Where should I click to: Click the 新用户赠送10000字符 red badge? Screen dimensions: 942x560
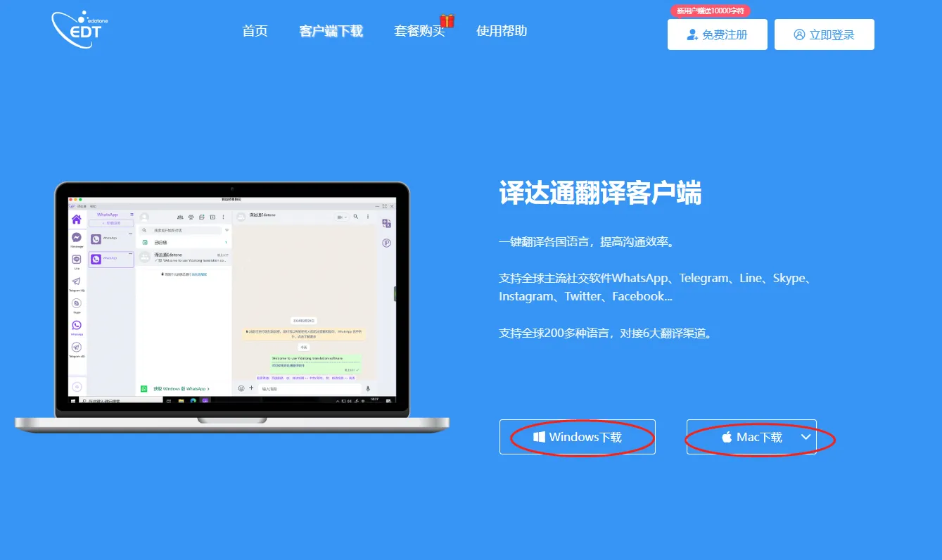click(x=710, y=11)
